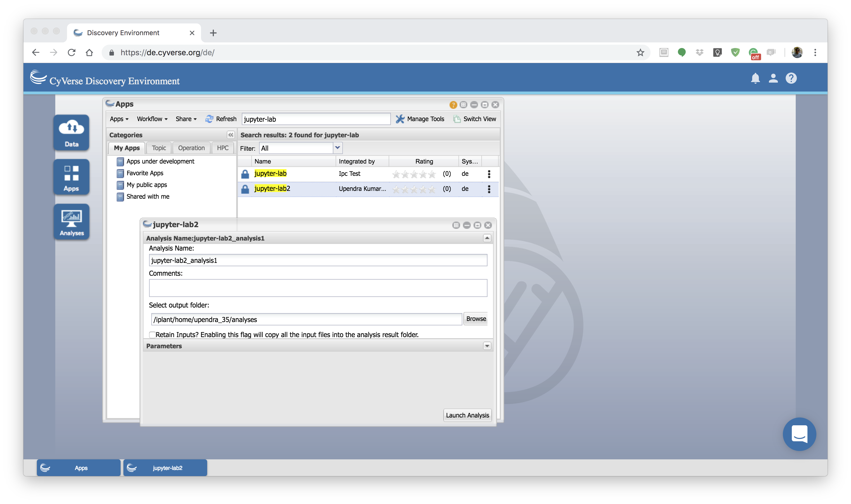This screenshot has width=851, height=504.
Task: Enable the Retain Inputs checkbox
Action: (x=152, y=335)
